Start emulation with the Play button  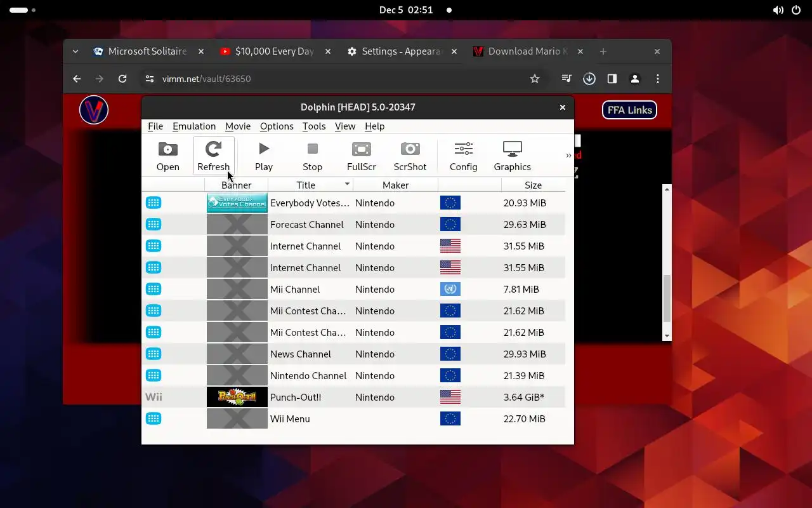coord(264,156)
